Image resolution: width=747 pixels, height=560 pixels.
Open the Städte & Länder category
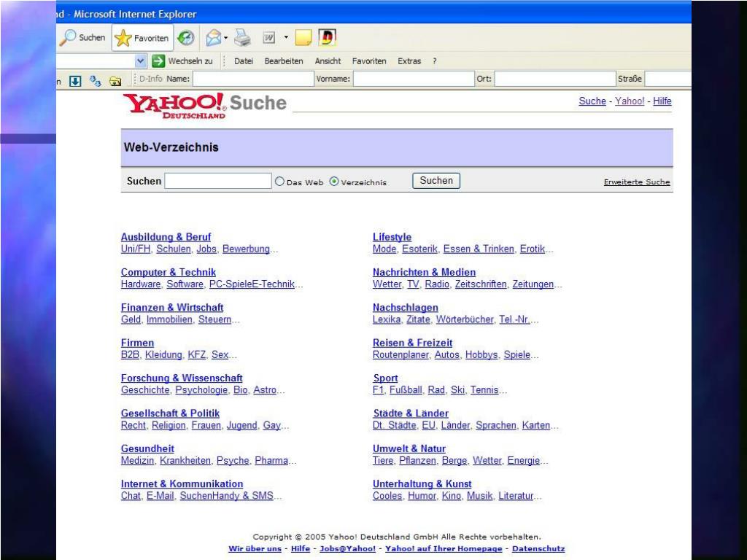pos(411,413)
